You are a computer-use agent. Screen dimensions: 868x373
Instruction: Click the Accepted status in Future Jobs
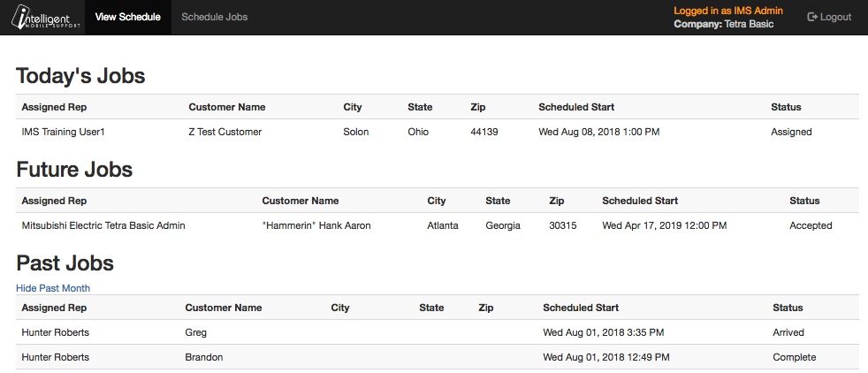point(811,225)
